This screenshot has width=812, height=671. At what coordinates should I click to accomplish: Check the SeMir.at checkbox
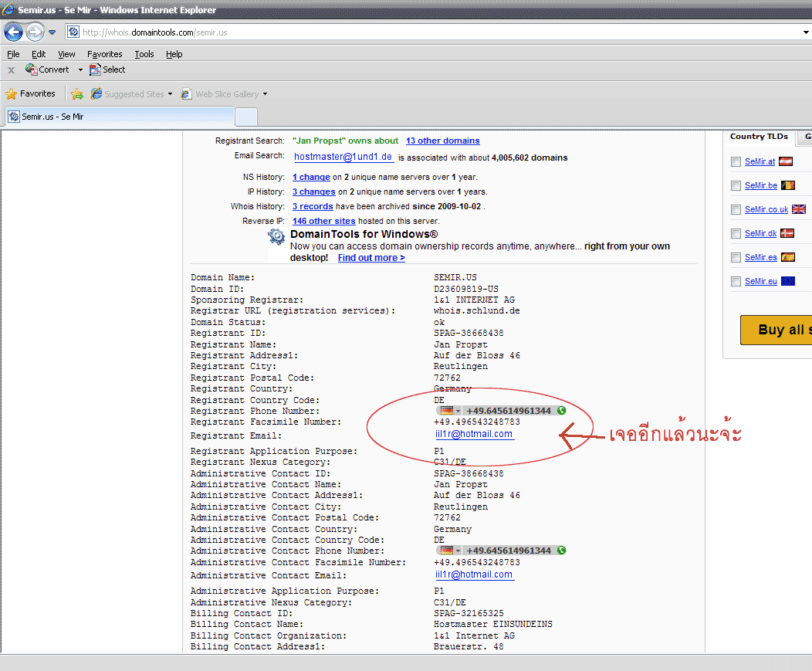pos(736,161)
